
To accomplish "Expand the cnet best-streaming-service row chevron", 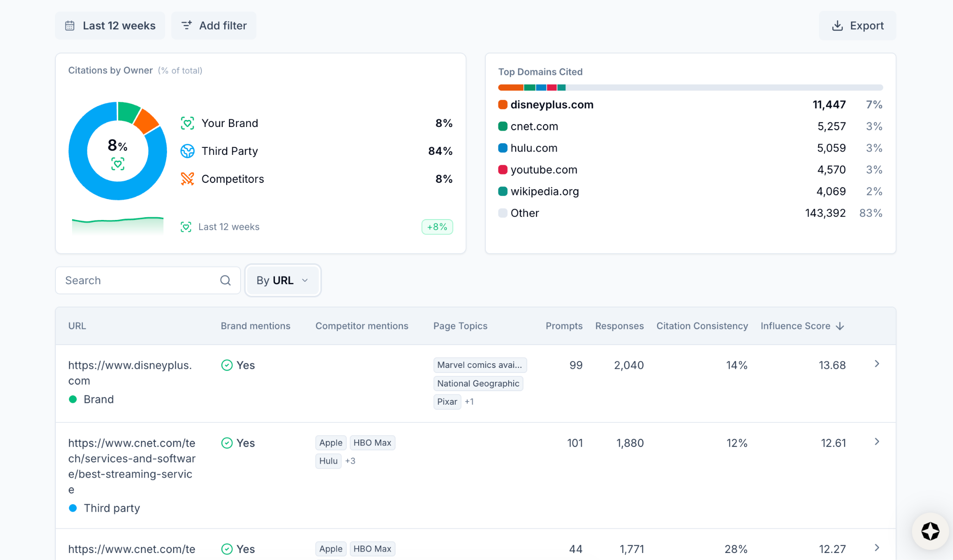I will coord(877,442).
